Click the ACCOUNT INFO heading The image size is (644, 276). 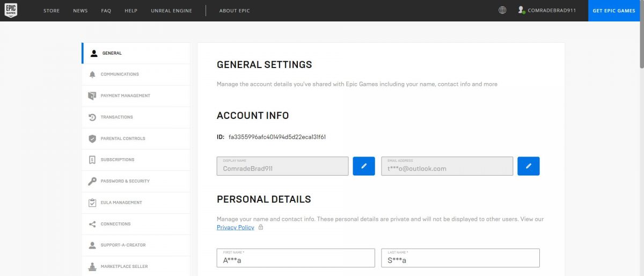[253, 115]
